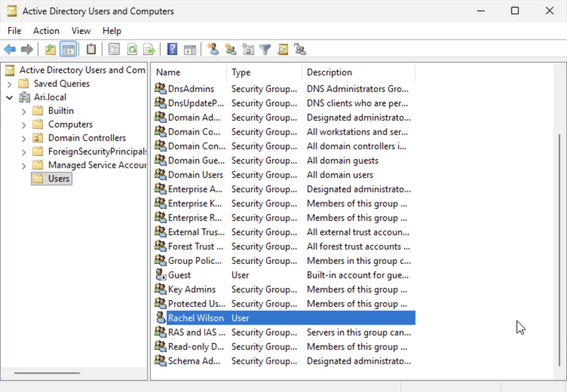Click the green Refresh toolbar icon
The image size is (567, 392).
(132, 49)
